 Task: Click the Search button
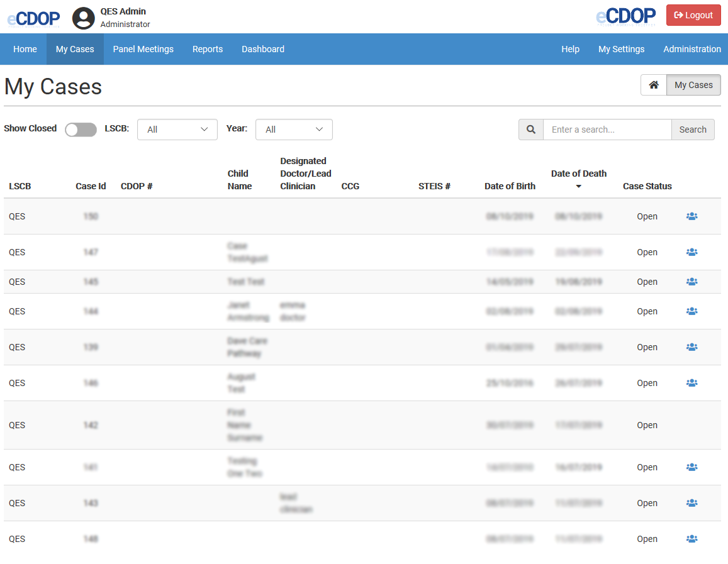click(x=693, y=130)
